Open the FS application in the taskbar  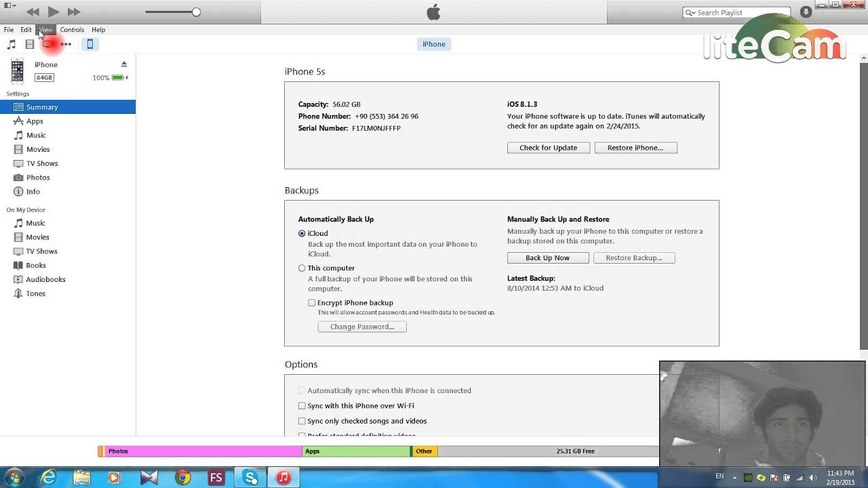216,478
